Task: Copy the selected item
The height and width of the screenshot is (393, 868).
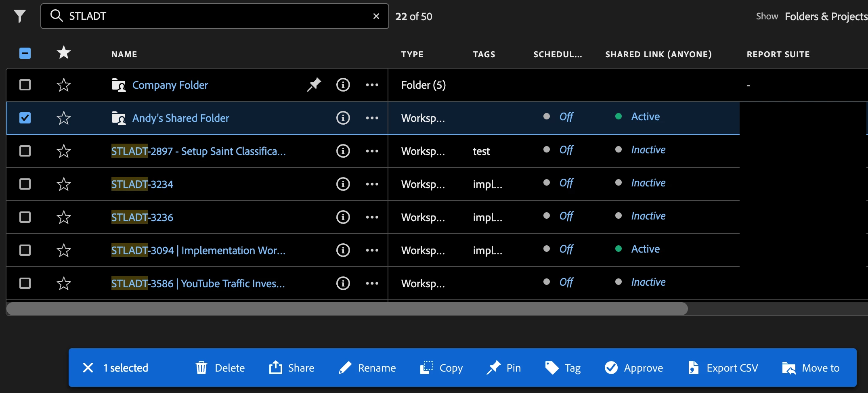Action: click(x=441, y=368)
